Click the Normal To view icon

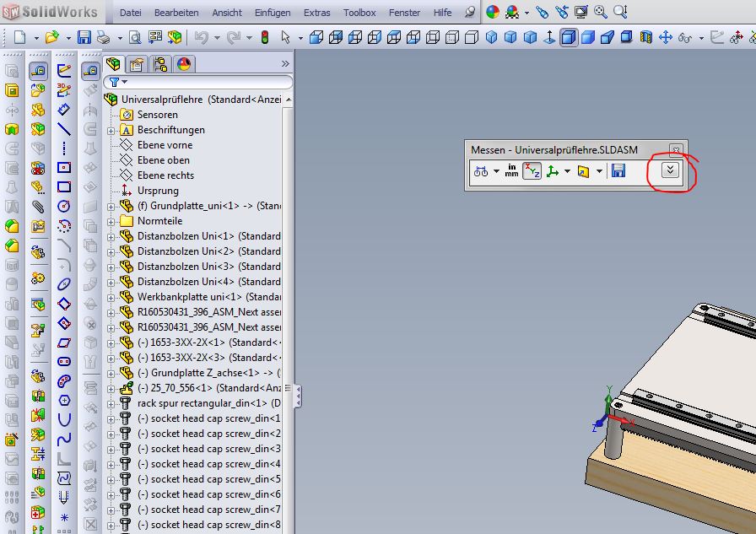549,36
